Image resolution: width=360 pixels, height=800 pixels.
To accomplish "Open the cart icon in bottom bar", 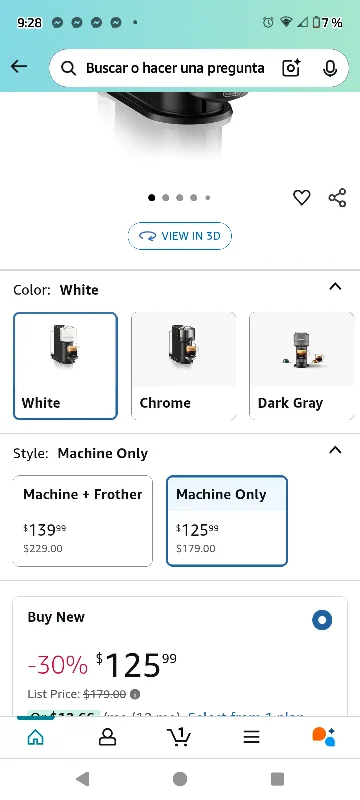I will 179,737.
